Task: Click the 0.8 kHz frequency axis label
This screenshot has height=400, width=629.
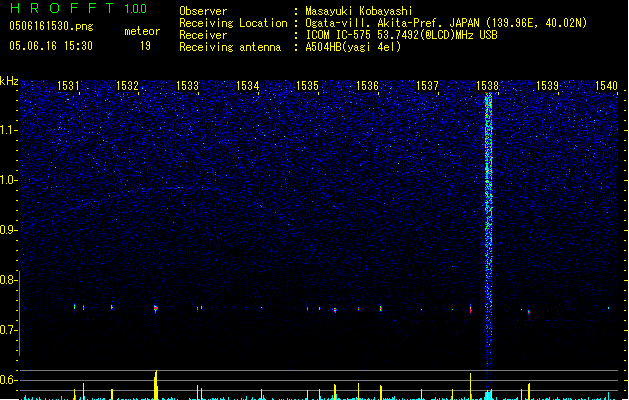Action: (8, 280)
